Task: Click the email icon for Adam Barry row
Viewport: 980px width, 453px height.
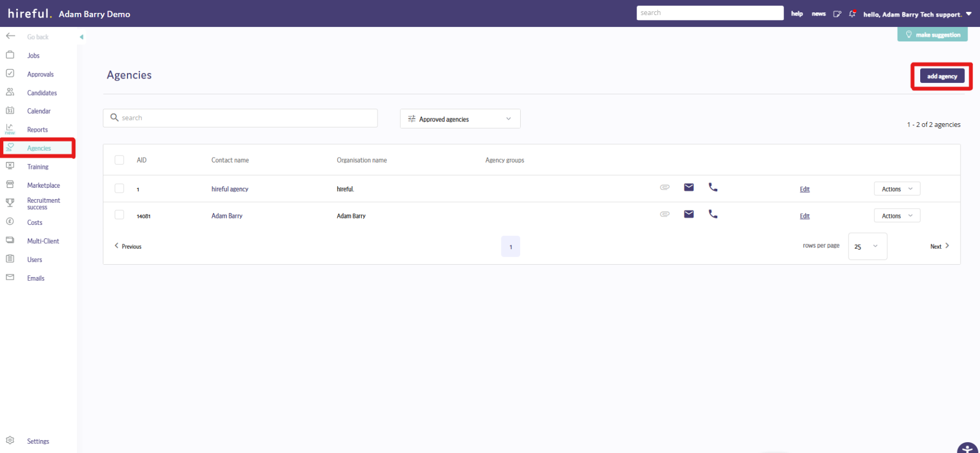Action: 689,214
